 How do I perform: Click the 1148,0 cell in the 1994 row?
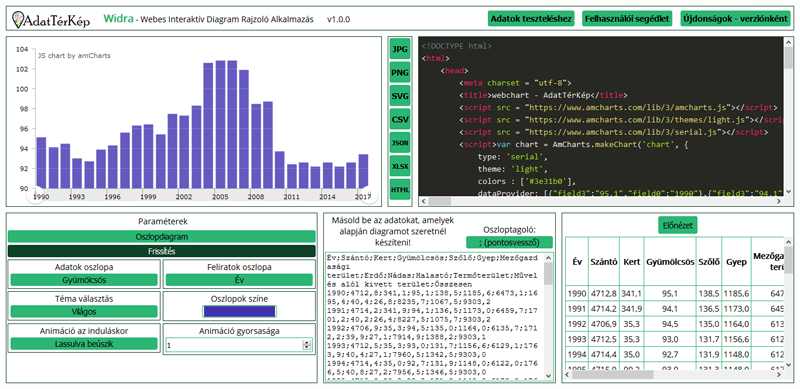[736, 355]
